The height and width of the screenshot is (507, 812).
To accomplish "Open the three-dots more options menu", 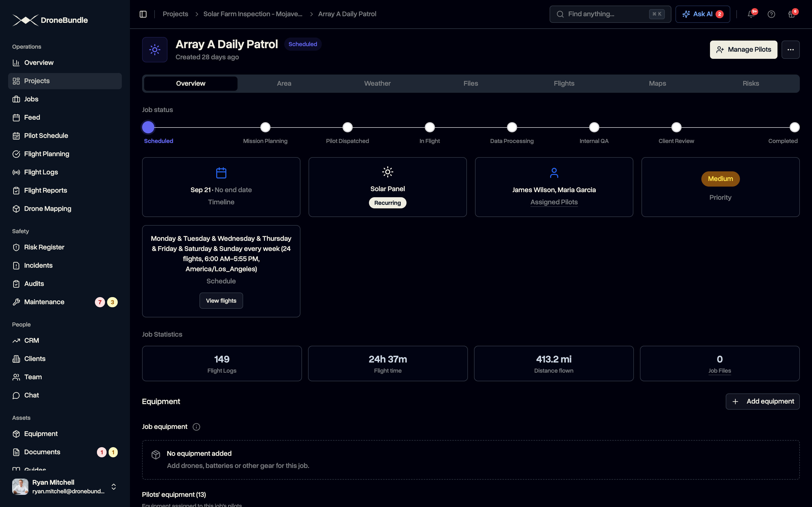I will click(790, 50).
